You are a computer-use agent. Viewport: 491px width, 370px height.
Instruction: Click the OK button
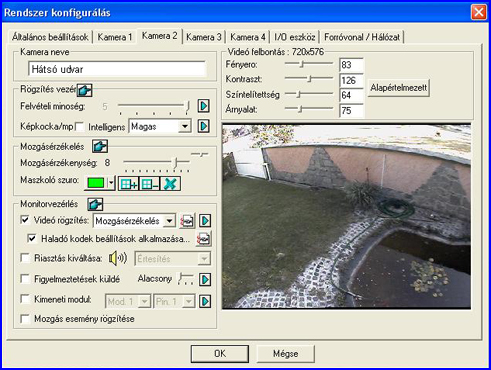click(220, 354)
